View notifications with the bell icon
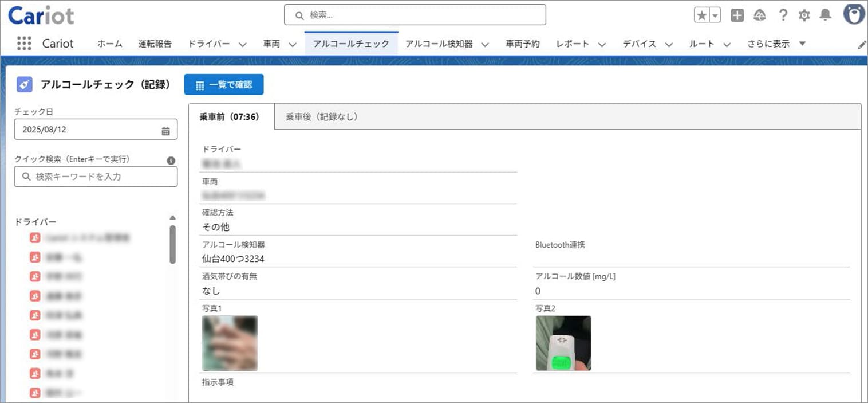868x403 pixels. click(825, 15)
